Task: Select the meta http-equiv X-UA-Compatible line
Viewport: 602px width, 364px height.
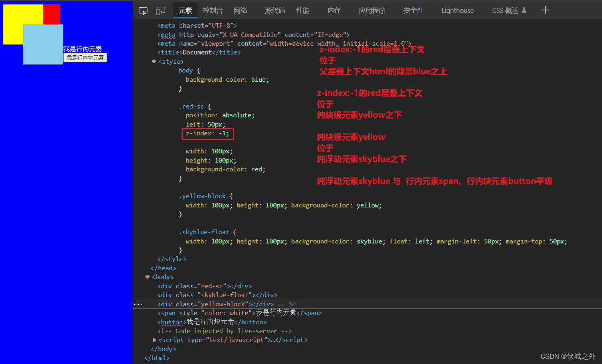Action: [x=254, y=35]
